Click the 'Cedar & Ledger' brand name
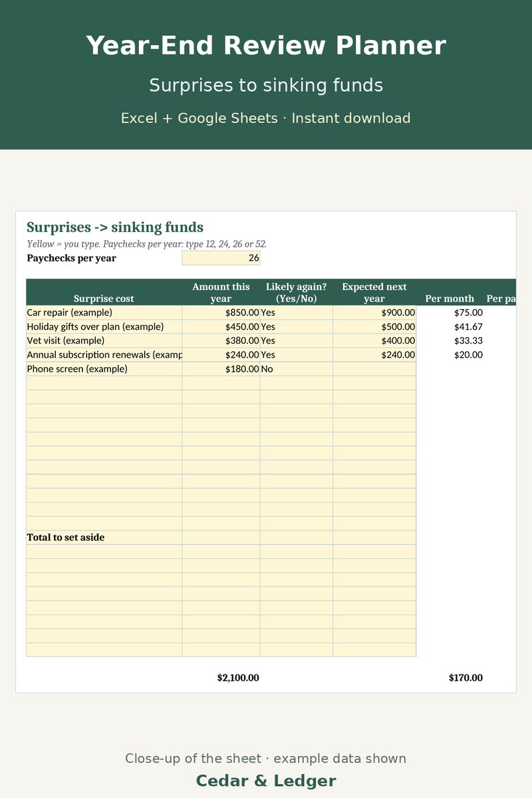The width and height of the screenshot is (532, 798). (266, 781)
